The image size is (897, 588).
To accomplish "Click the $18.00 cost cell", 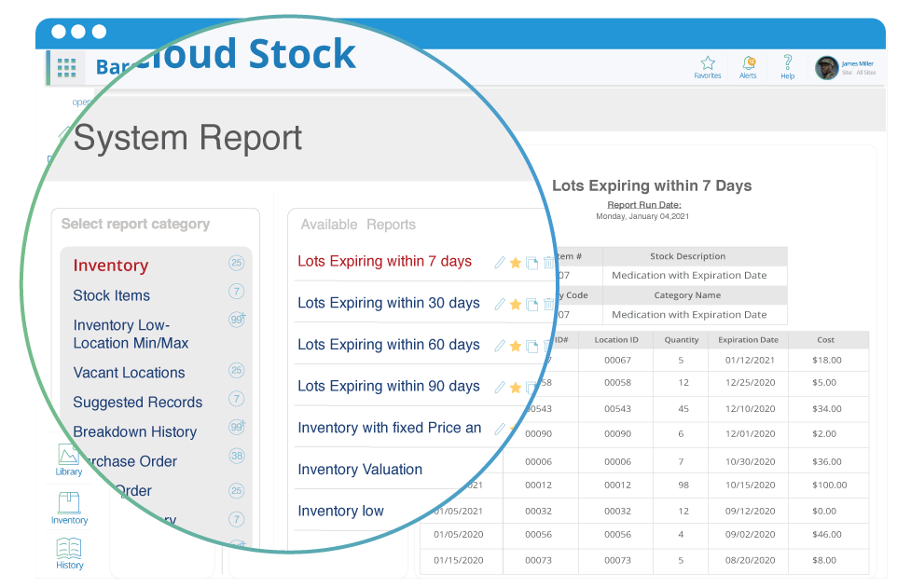I will click(x=827, y=361).
